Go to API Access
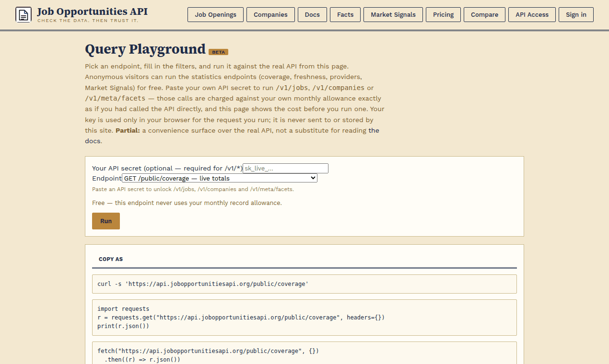 [532, 15]
